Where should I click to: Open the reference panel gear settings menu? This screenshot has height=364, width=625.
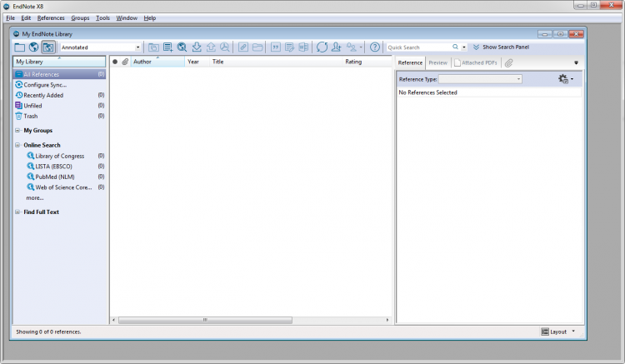point(566,79)
